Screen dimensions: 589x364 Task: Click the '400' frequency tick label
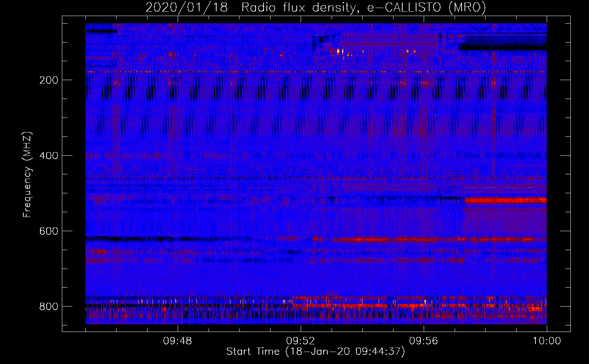point(48,156)
